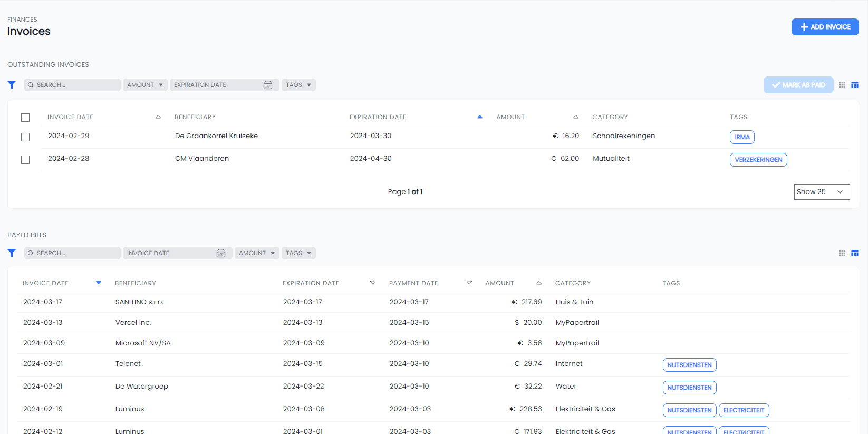Open the SANITINO s.r.o. bill row
The image size is (868, 434).
tap(139, 302)
